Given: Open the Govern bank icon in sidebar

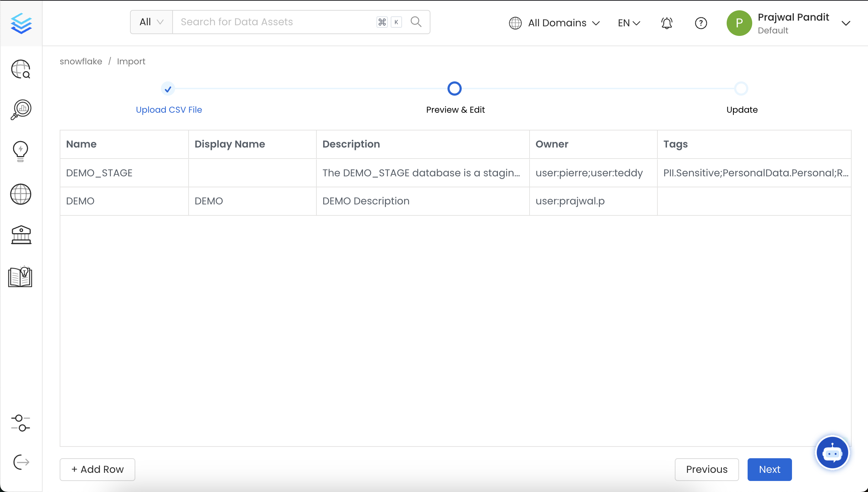Looking at the screenshot, I should pos(20,235).
